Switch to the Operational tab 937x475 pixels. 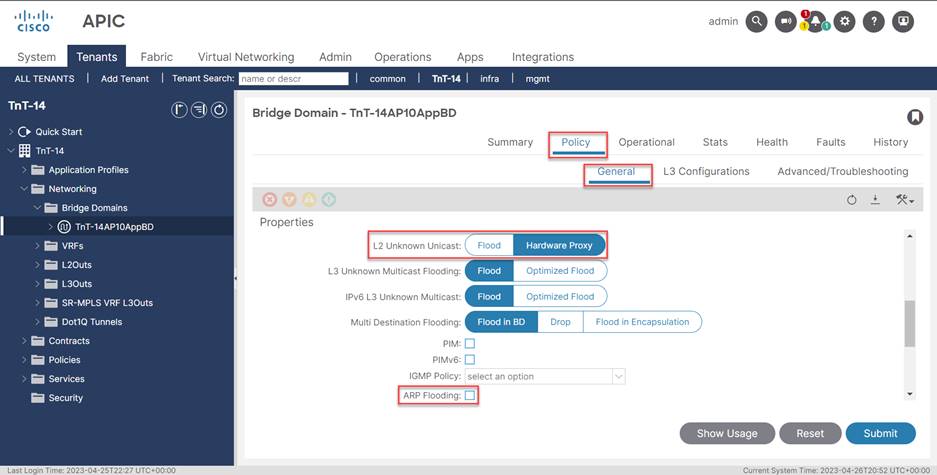click(x=647, y=142)
